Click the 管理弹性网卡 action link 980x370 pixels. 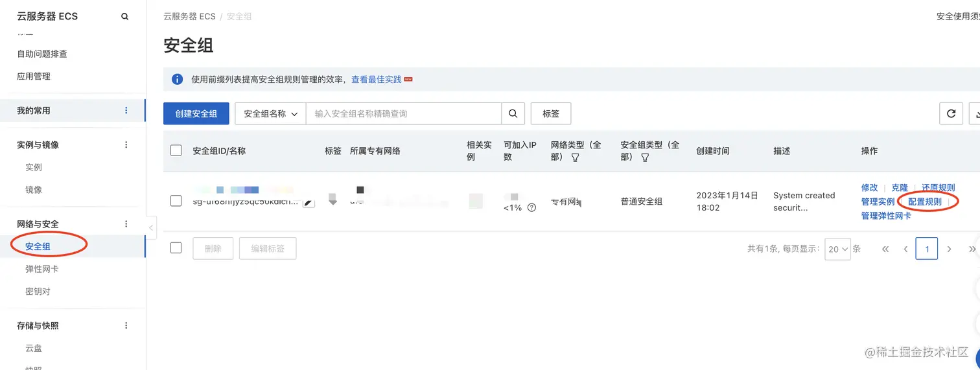(886, 216)
